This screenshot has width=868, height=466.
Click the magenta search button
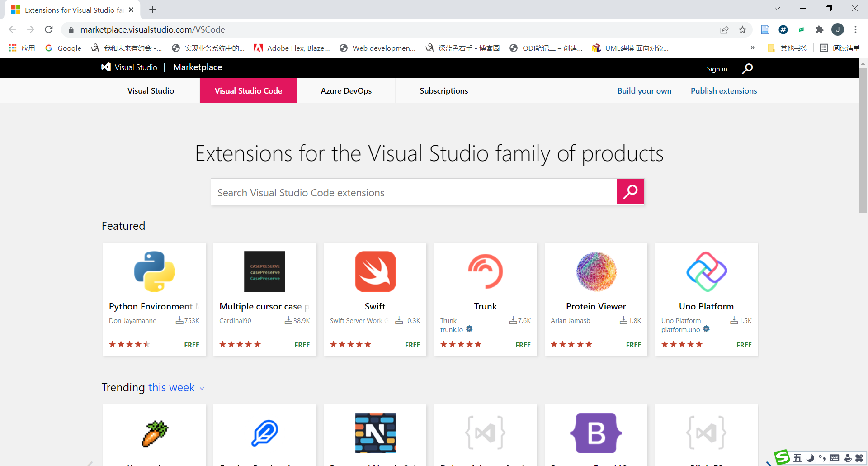pos(630,192)
